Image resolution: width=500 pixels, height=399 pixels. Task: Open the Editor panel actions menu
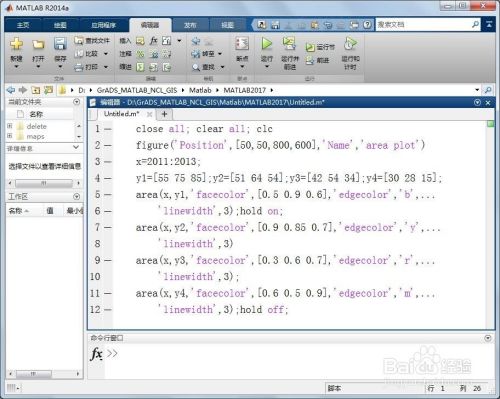(477, 103)
